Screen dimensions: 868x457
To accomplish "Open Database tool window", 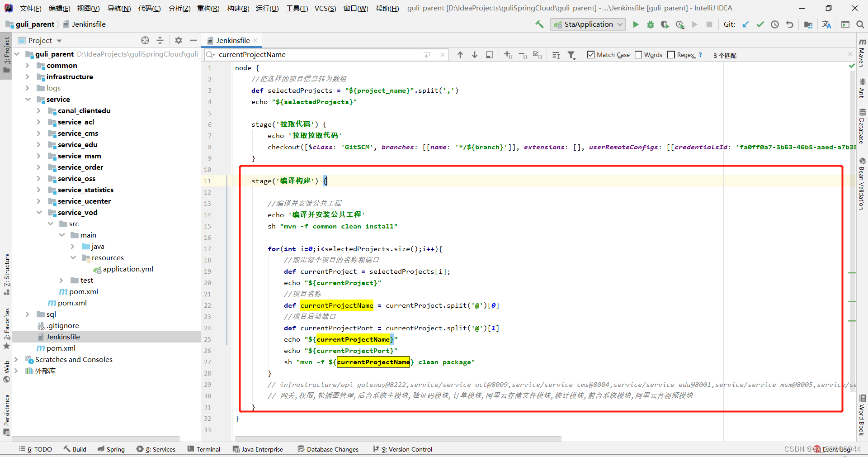I will (862, 126).
